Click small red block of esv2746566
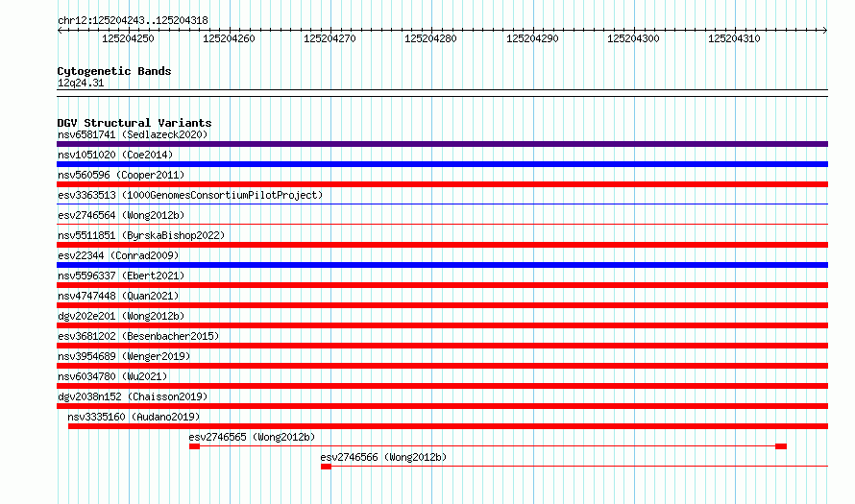Image resolution: width=855 pixels, height=504 pixels. pyautogui.click(x=326, y=467)
